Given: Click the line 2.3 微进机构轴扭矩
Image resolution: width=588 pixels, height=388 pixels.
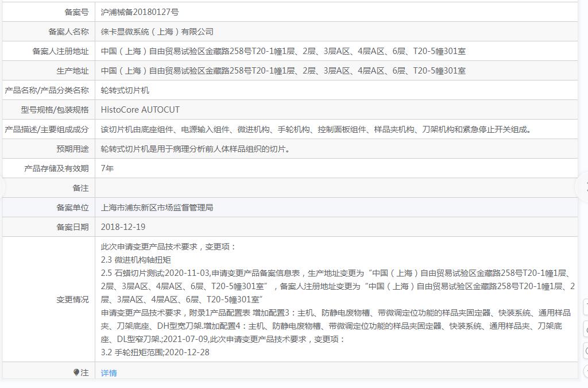Looking at the screenshot, I should (x=136, y=260).
